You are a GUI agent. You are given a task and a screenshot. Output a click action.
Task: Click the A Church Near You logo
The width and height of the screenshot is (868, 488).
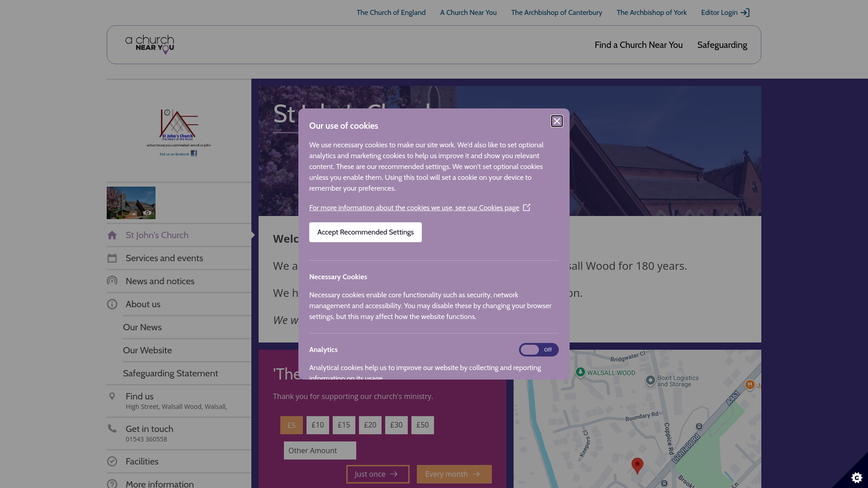[150, 45]
